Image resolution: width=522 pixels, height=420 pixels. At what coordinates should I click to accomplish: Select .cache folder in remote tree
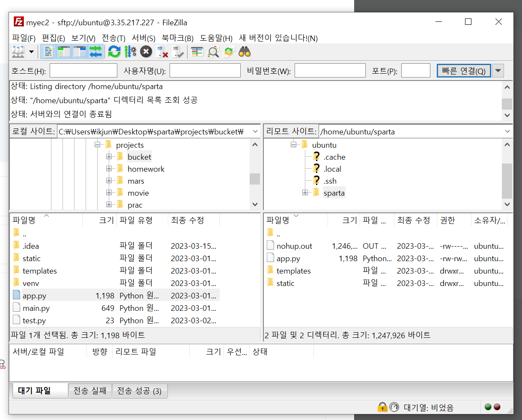tap(334, 157)
